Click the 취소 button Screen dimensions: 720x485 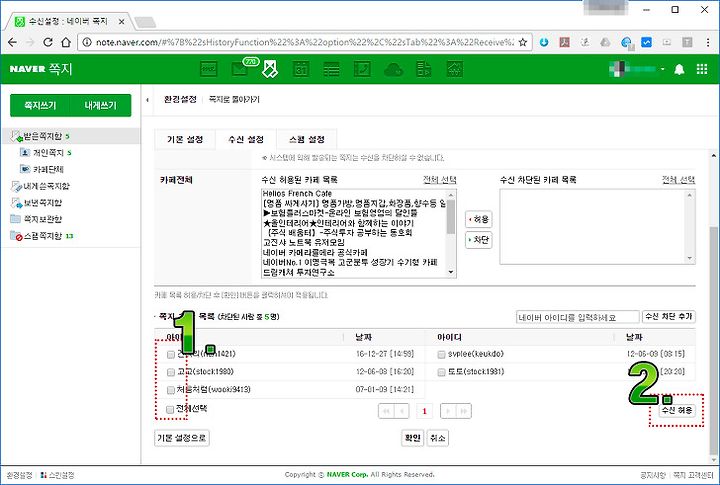tap(438, 438)
